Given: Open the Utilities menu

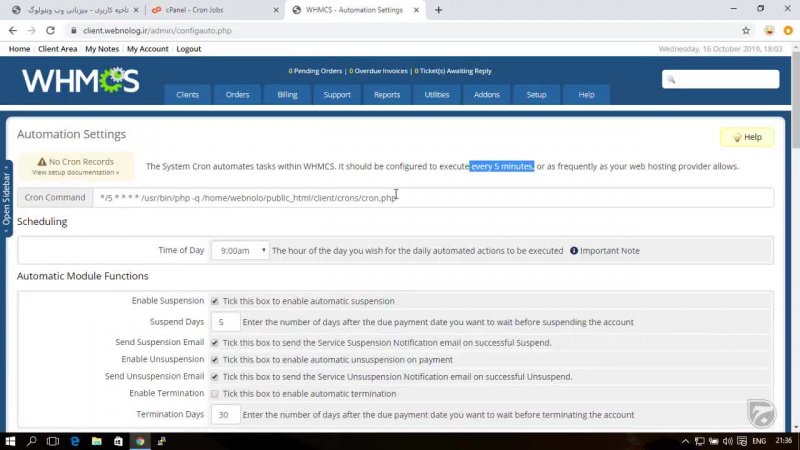Looking at the screenshot, I should [437, 95].
